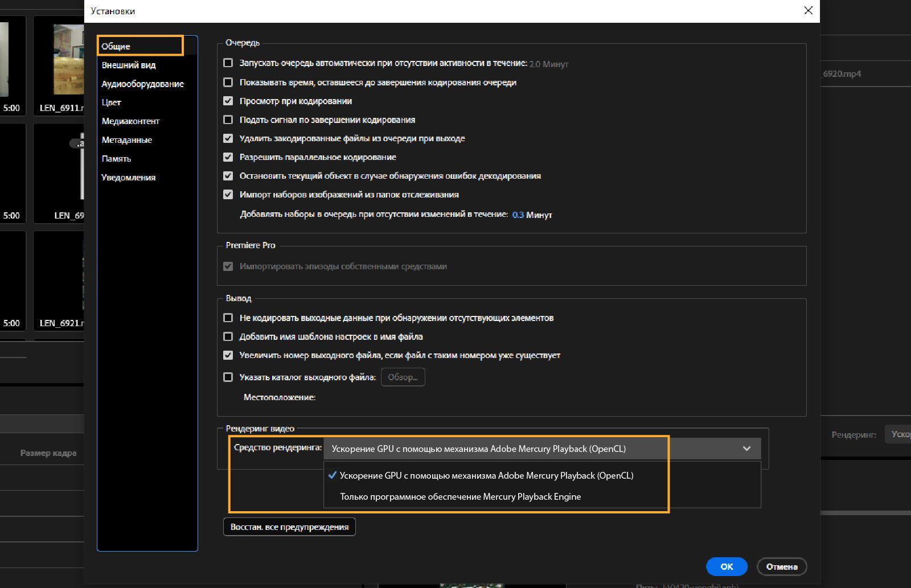Click the 2.0 Минут idle time value
The width and height of the screenshot is (911, 588).
click(549, 64)
